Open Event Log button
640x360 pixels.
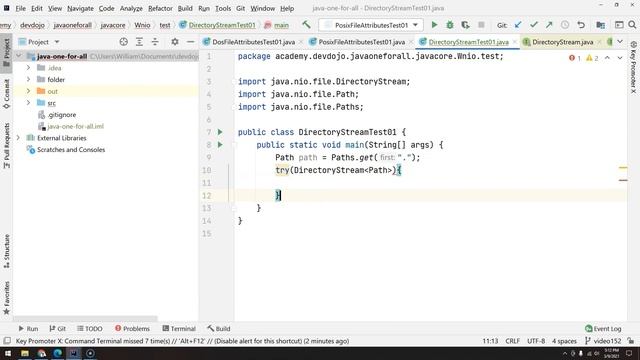[603, 329]
